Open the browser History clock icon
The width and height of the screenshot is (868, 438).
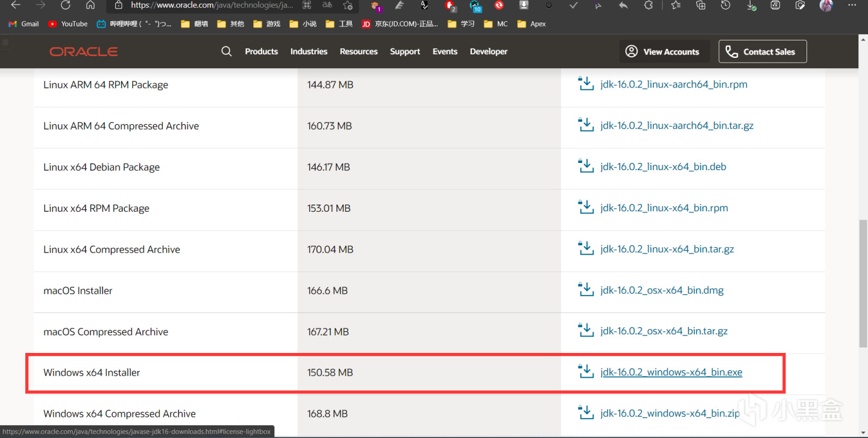pos(726,5)
